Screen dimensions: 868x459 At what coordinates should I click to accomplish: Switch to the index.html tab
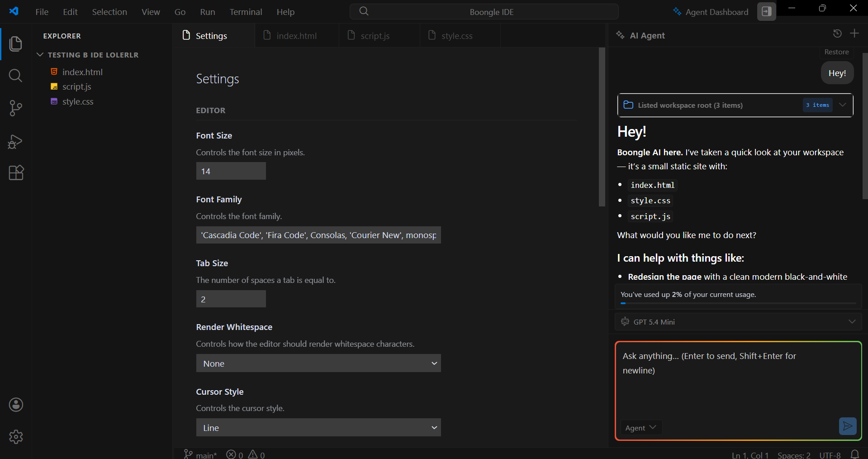[x=297, y=35]
